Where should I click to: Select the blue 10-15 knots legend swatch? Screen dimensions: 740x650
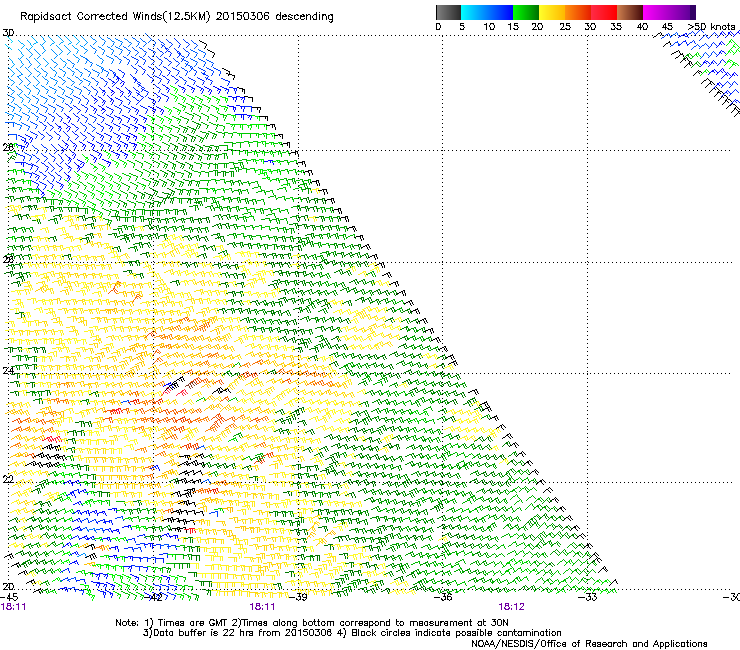500,12
